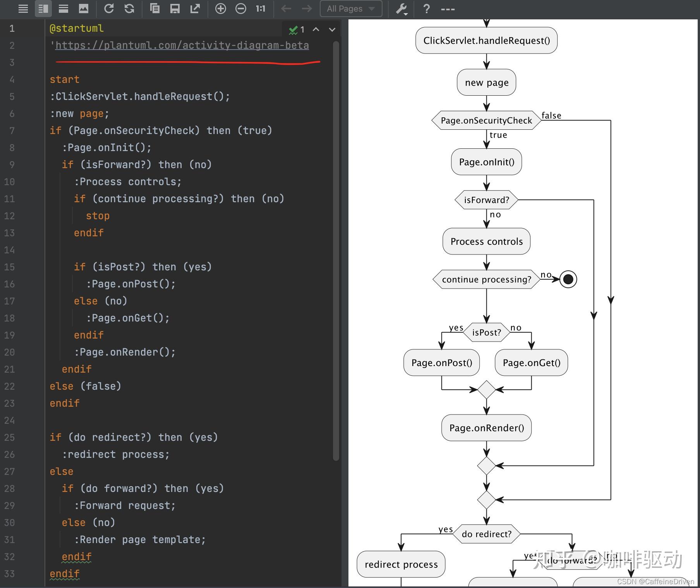Jump to next highlighted problem arrow
Image resolution: width=700 pixels, height=588 pixels.
pyautogui.click(x=332, y=29)
